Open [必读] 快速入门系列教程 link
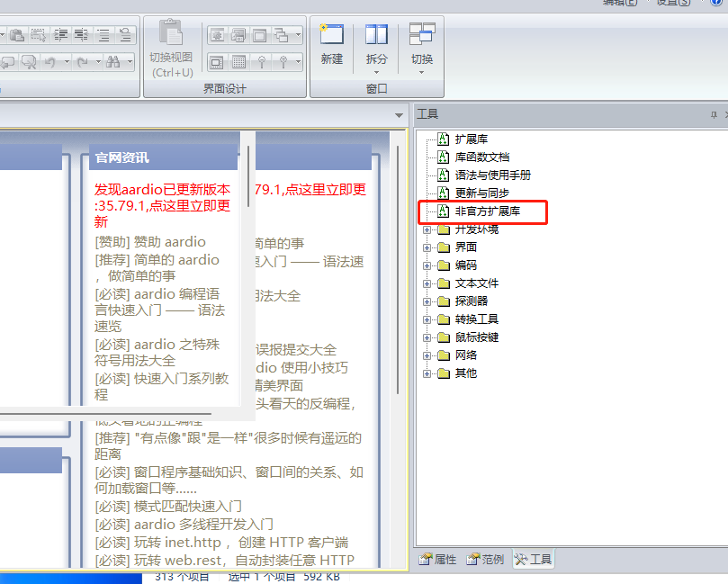The image size is (728, 584). pos(162,386)
